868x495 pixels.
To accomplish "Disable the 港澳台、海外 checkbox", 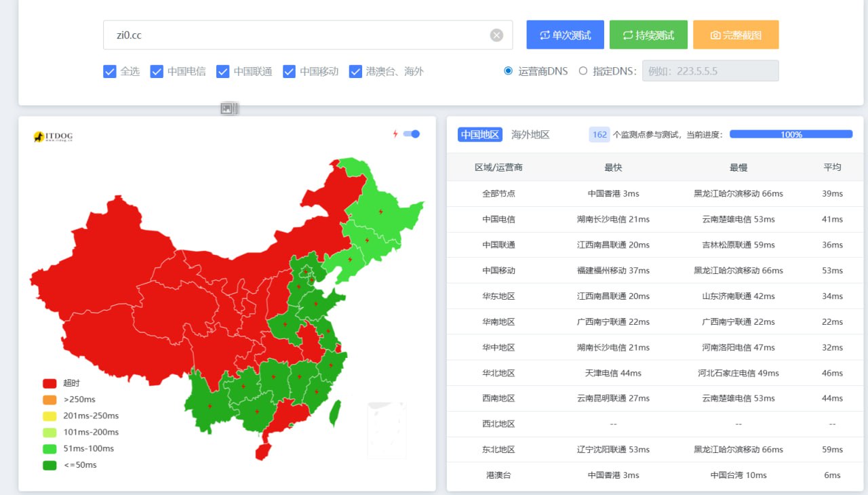I will (x=355, y=71).
